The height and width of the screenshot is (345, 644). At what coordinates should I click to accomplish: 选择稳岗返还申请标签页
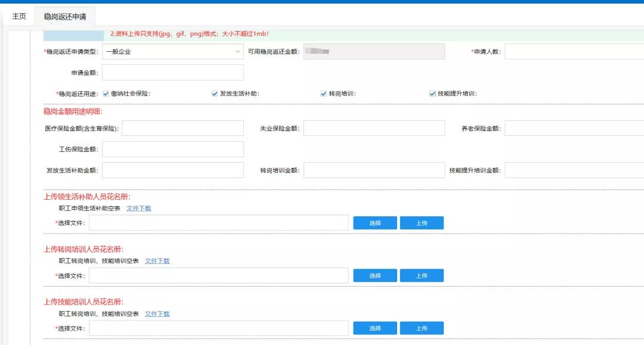(64, 17)
